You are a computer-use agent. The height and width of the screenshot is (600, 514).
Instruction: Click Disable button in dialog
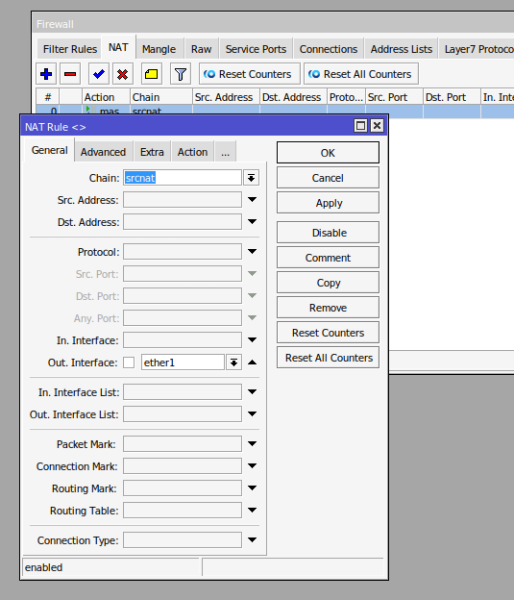click(328, 233)
